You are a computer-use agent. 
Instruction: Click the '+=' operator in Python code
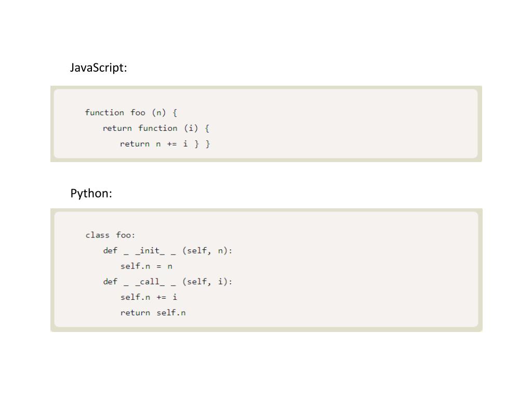(x=162, y=298)
